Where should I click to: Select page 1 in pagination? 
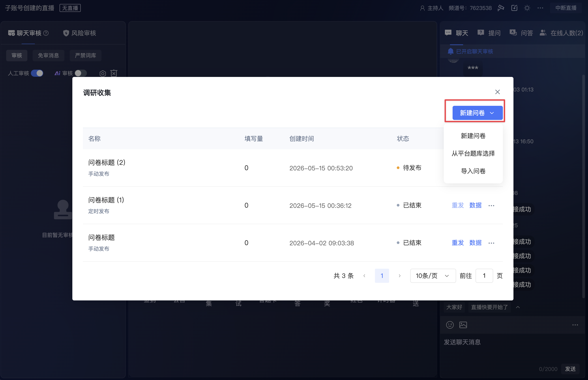tap(382, 276)
